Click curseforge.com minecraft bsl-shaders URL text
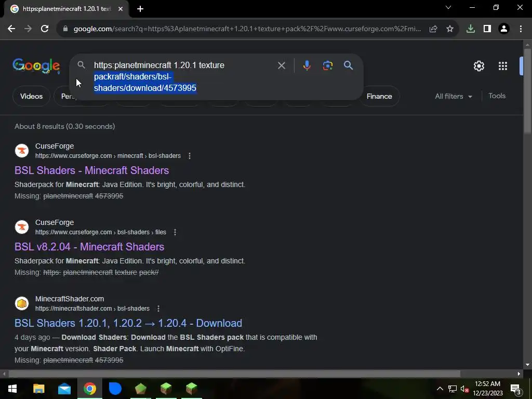The image size is (532, 399). 108,156
